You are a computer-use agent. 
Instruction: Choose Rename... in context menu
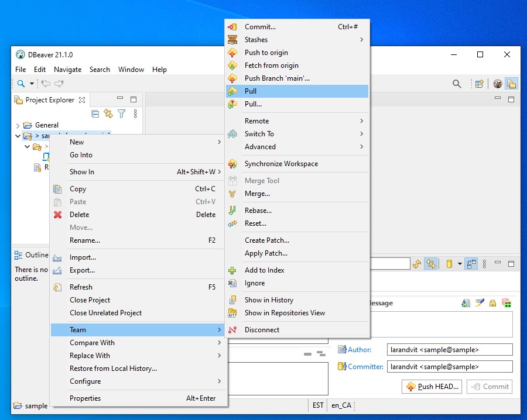click(138, 240)
